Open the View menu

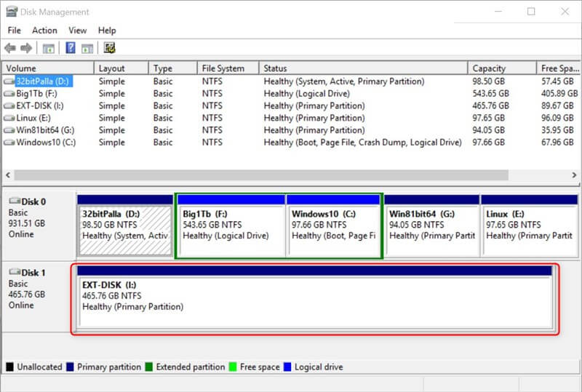point(77,31)
